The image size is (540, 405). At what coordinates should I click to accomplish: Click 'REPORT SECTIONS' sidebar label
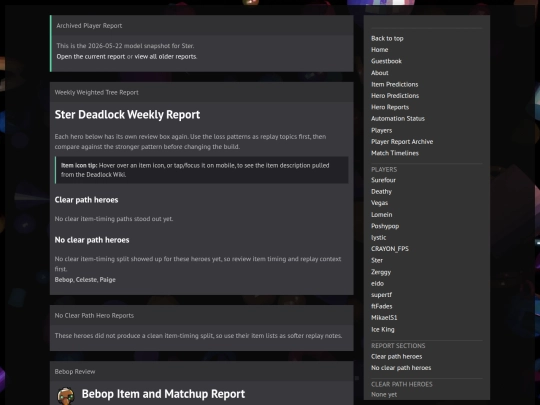pyautogui.click(x=398, y=346)
